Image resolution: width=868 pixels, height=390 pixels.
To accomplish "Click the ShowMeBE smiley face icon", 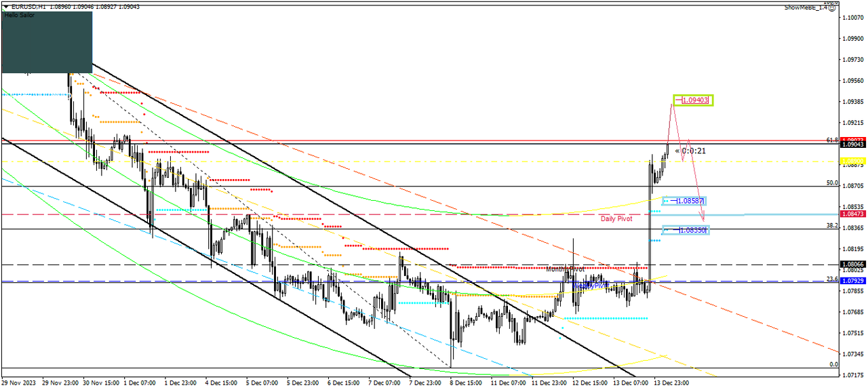I will pyautogui.click(x=832, y=7).
